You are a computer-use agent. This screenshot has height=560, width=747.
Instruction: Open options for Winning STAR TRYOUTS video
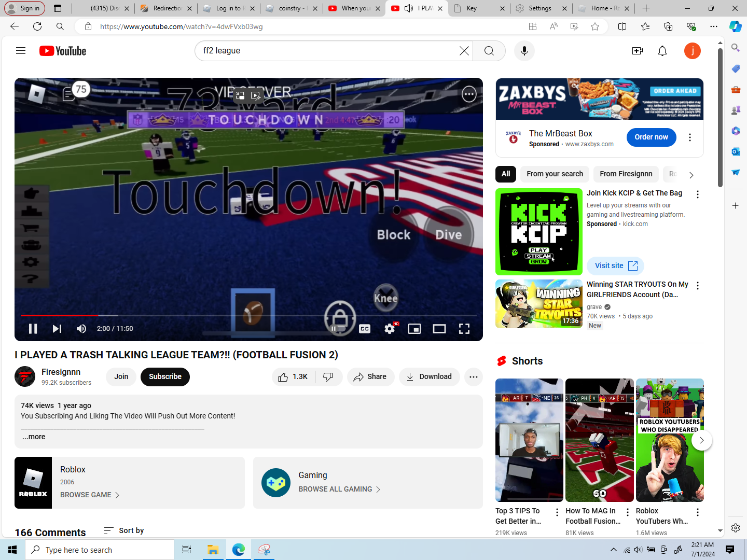[x=698, y=286]
